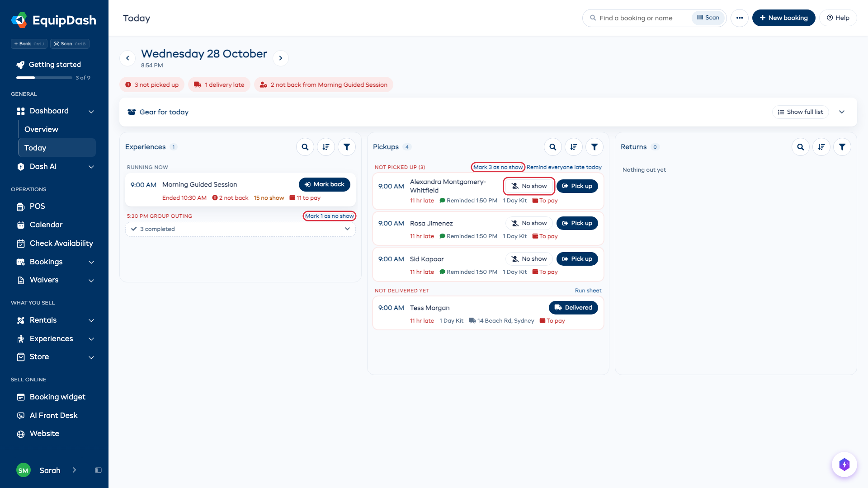The width and height of the screenshot is (868, 488).
Task: Click the AI lightning bolt floating button
Action: [844, 465]
